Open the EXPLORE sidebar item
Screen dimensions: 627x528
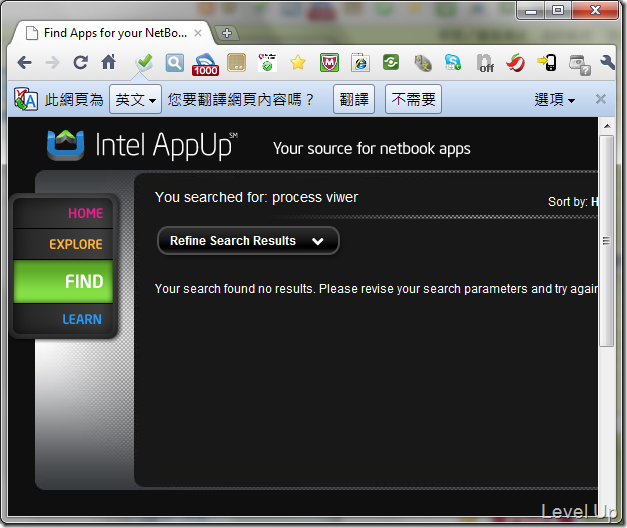click(64, 244)
